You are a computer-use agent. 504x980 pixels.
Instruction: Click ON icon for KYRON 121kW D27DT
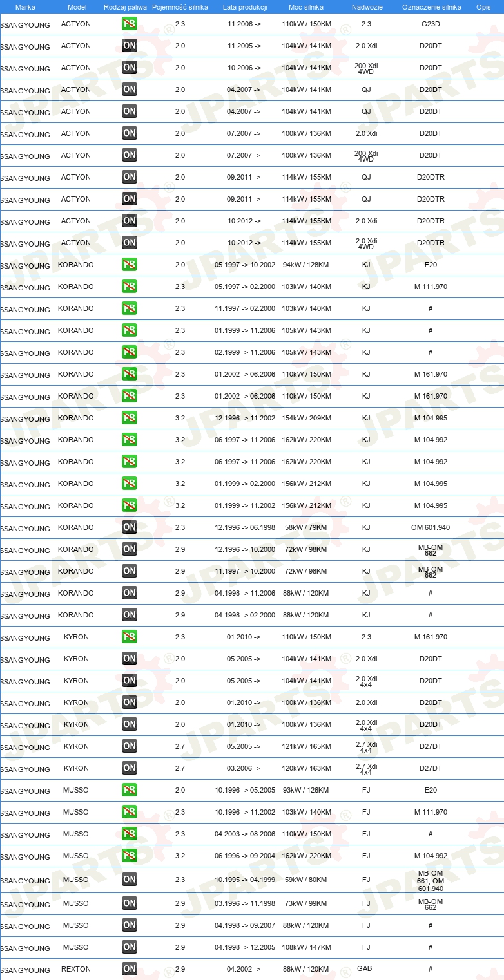click(130, 746)
